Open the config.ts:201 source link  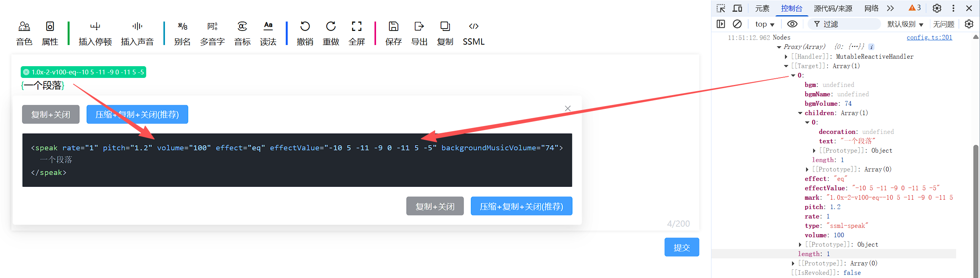click(929, 38)
